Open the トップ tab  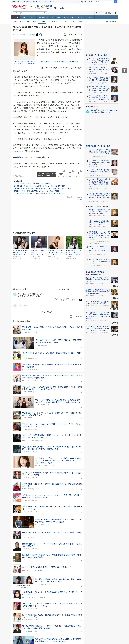(x=16, y=17)
